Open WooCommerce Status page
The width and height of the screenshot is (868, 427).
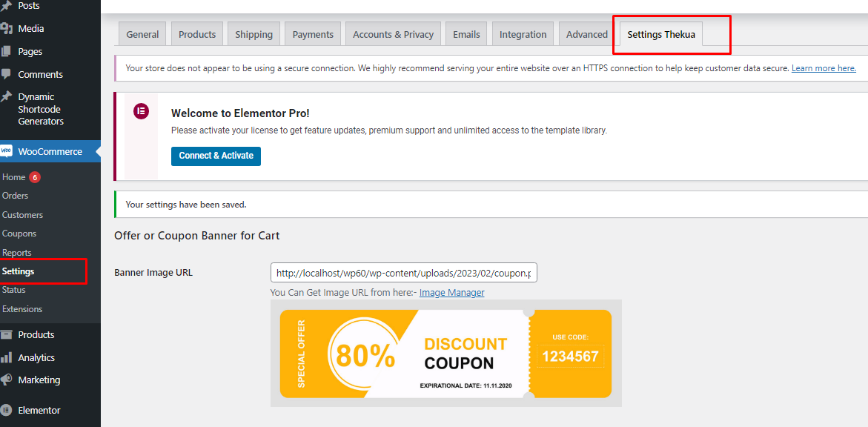tap(14, 290)
